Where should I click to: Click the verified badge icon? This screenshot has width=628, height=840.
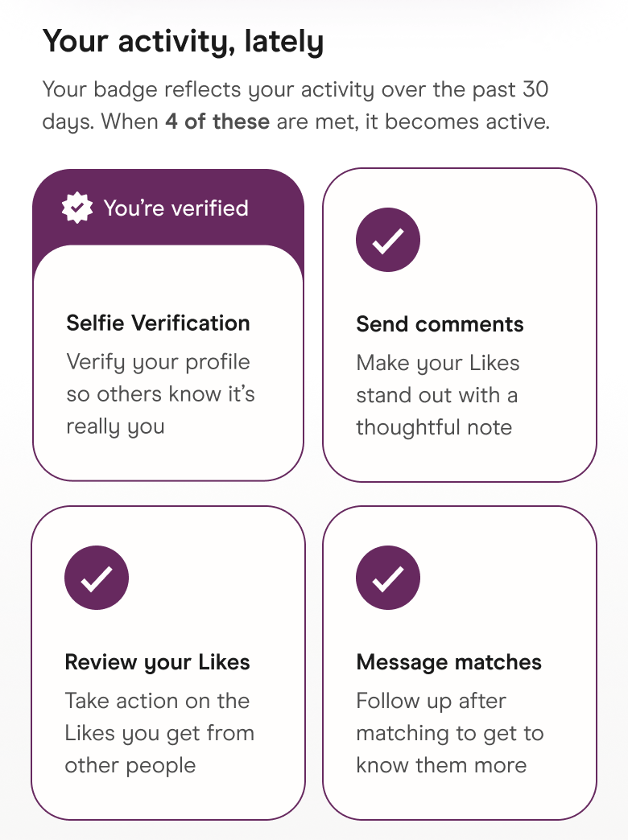pyautogui.click(x=77, y=208)
